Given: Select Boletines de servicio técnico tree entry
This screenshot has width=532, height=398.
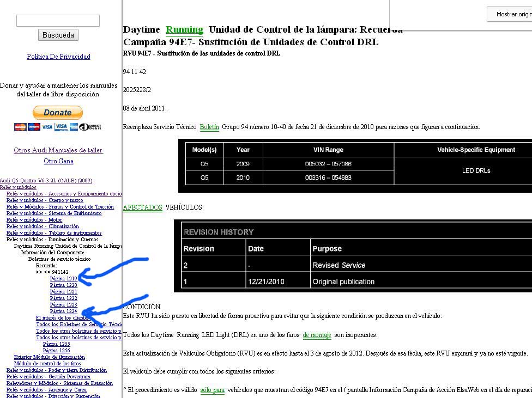Looking at the screenshot, I should [x=59, y=259].
